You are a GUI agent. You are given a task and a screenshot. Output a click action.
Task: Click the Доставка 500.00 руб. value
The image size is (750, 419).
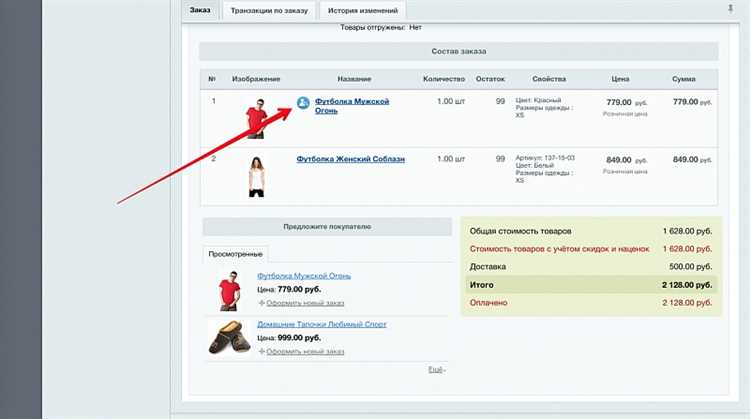tap(690, 266)
